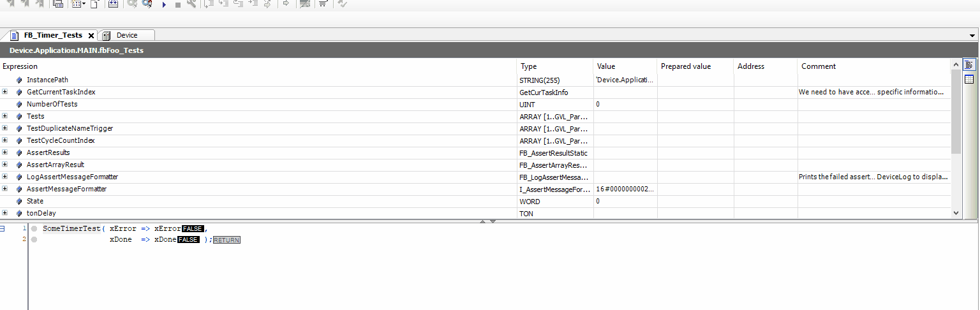Close the FB_Timer_Tests tab
This screenshot has width=980, height=310.
(91, 36)
